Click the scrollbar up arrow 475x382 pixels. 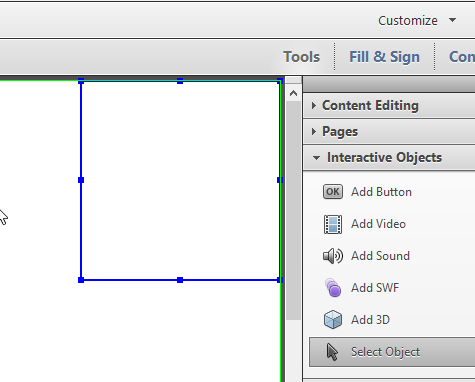click(x=293, y=93)
